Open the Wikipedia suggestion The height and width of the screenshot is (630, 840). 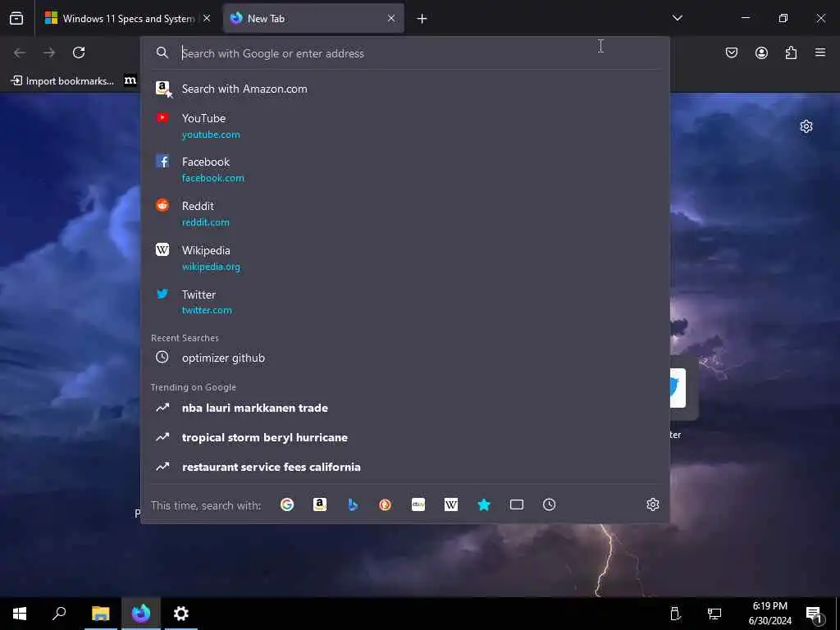(405, 258)
